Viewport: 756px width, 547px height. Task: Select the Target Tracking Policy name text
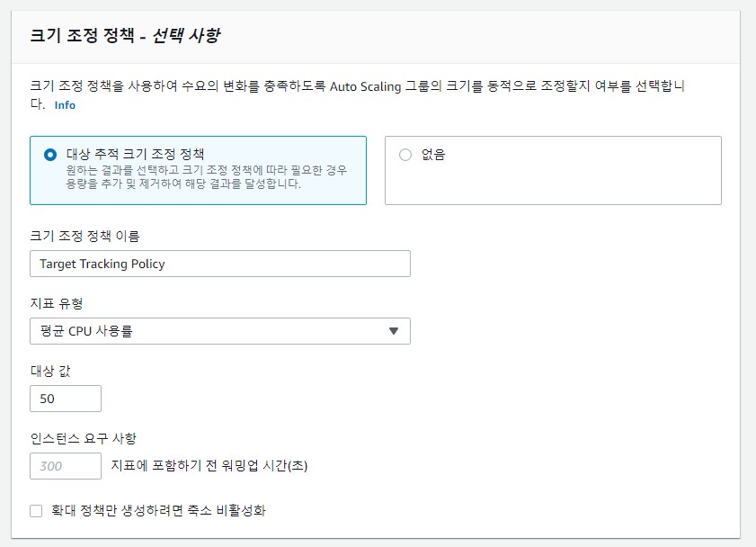[x=99, y=264]
